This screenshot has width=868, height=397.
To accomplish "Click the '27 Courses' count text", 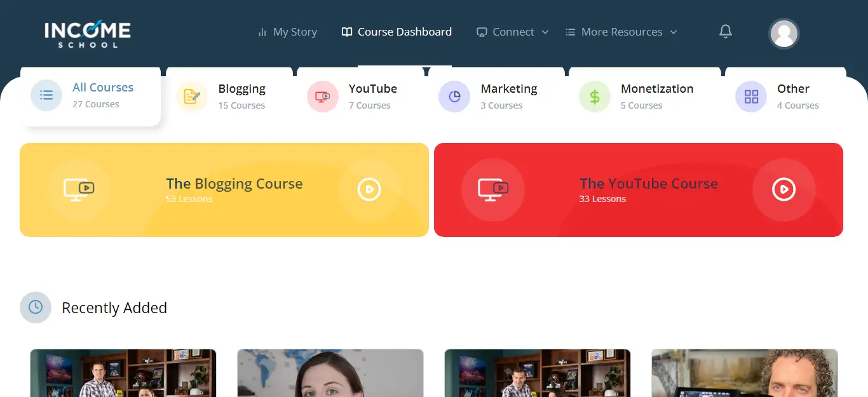I will coord(96,104).
